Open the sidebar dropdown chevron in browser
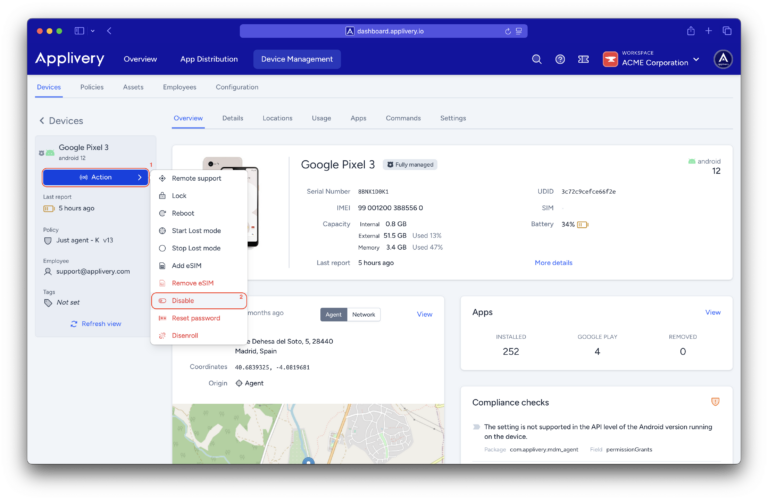The width and height of the screenshot is (768, 500). tap(93, 31)
